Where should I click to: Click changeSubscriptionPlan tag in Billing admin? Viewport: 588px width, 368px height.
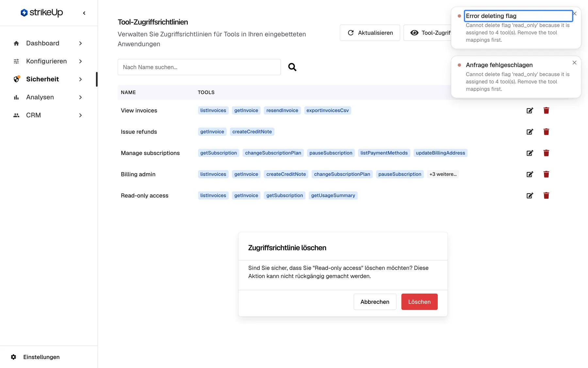click(x=342, y=174)
